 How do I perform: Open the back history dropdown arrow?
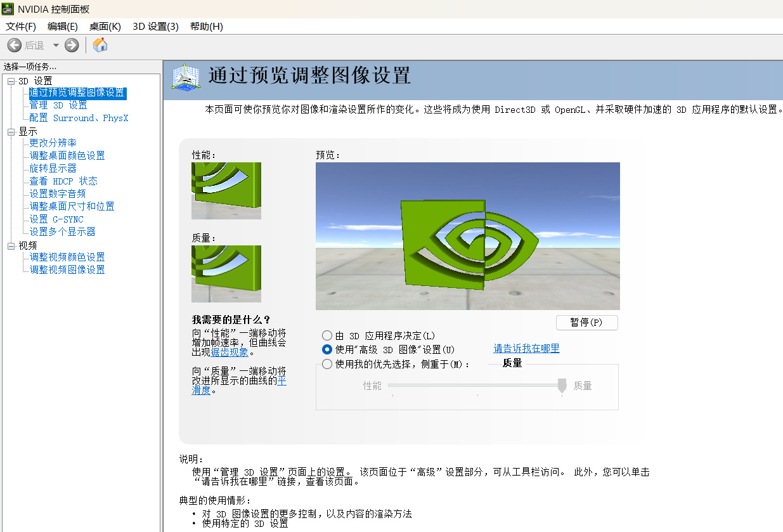[x=56, y=45]
